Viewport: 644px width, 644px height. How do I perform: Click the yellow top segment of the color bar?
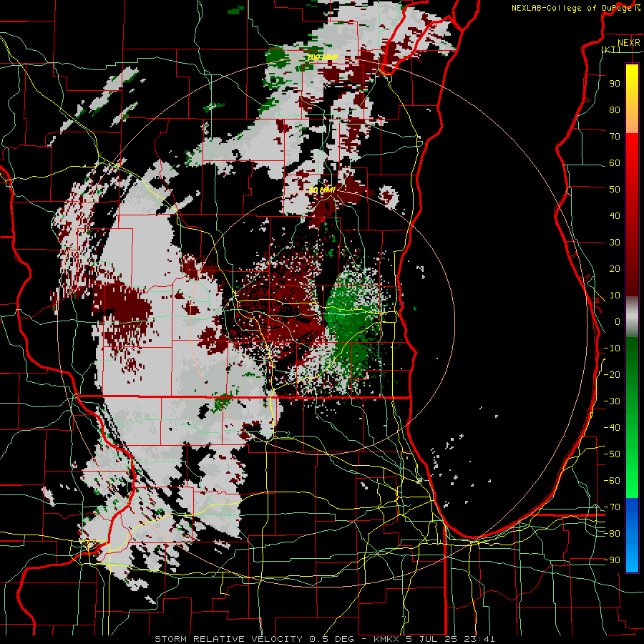(x=632, y=80)
